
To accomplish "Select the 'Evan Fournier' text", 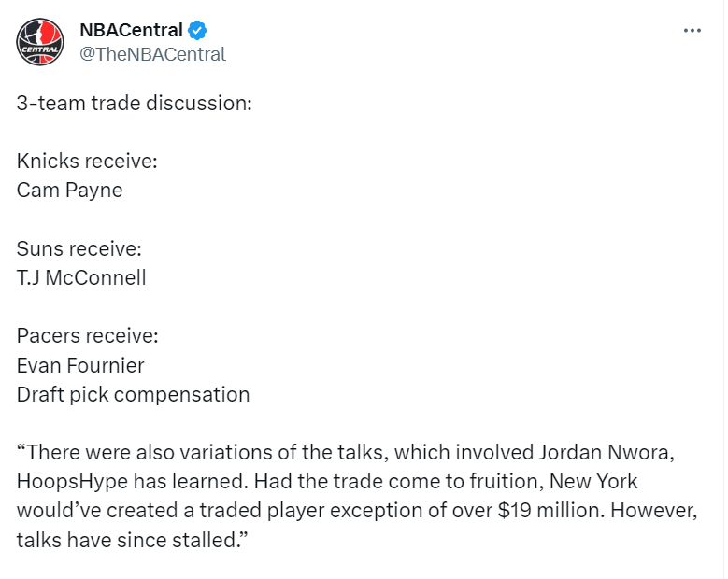I will [80, 365].
